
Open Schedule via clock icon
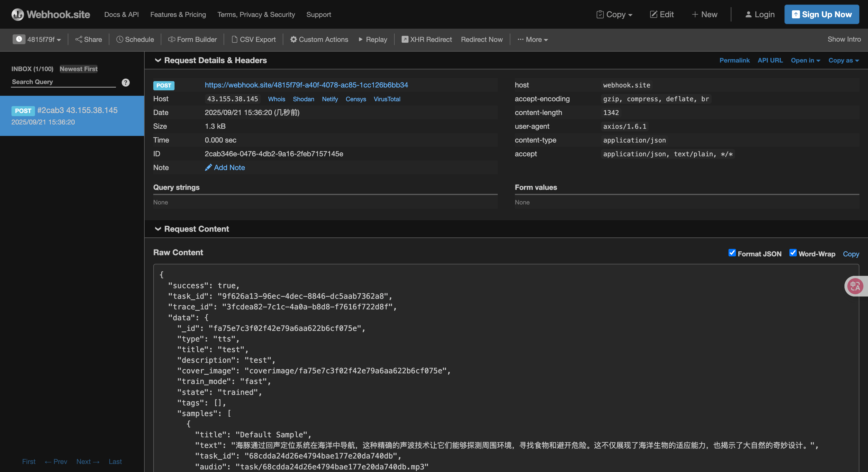120,39
